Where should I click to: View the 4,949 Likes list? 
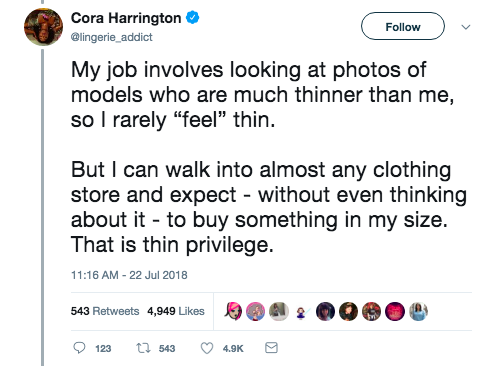tap(176, 311)
